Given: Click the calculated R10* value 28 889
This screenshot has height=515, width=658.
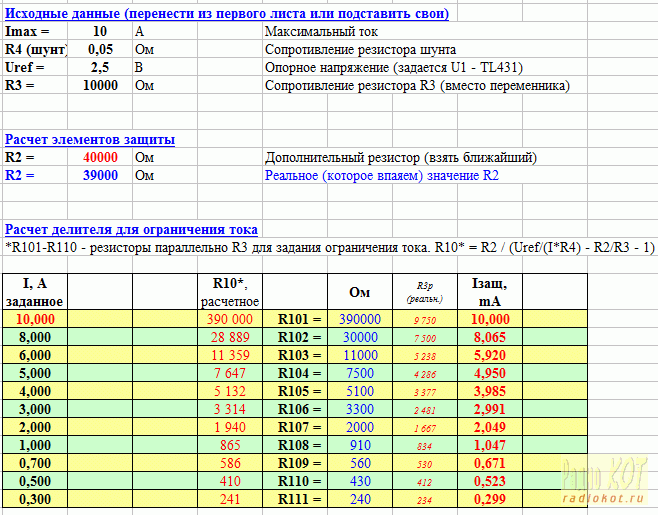Looking at the screenshot, I should point(230,337).
